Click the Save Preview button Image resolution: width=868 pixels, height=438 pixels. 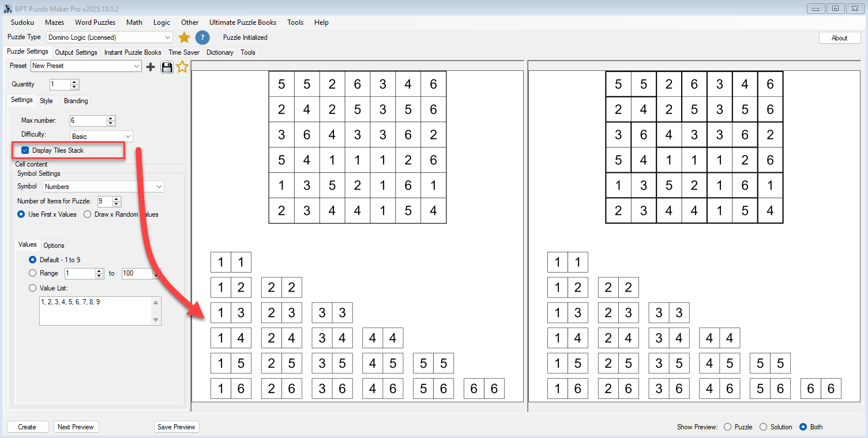[x=176, y=426]
